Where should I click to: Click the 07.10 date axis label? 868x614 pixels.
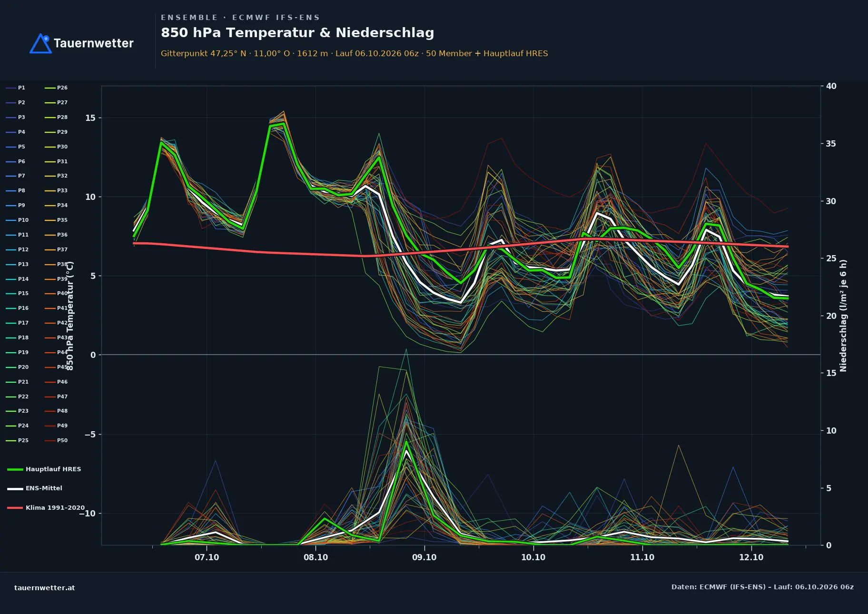pos(207,557)
